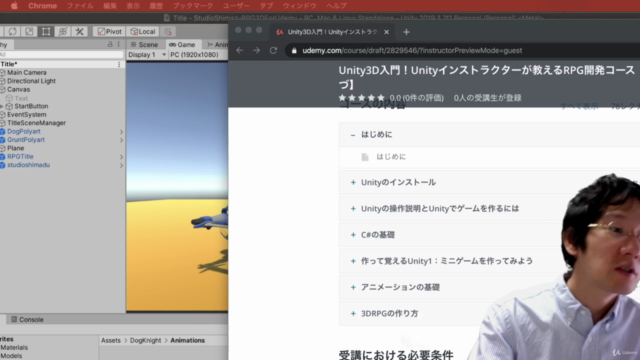
Task: Select the Transform tool in Unity toolbar
Action: coord(62,31)
